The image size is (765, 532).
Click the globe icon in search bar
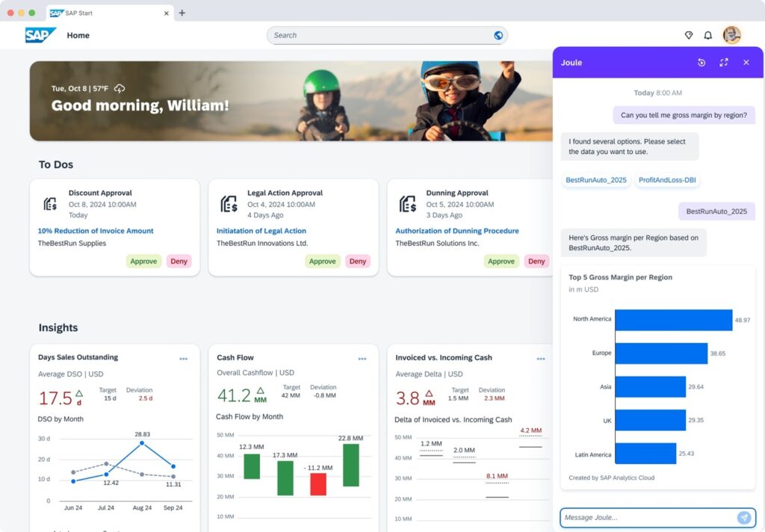[498, 35]
